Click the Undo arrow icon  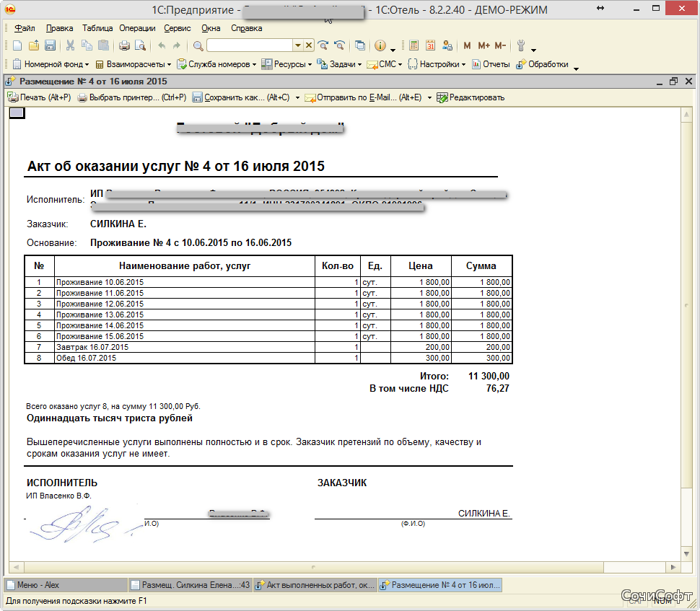click(x=162, y=45)
